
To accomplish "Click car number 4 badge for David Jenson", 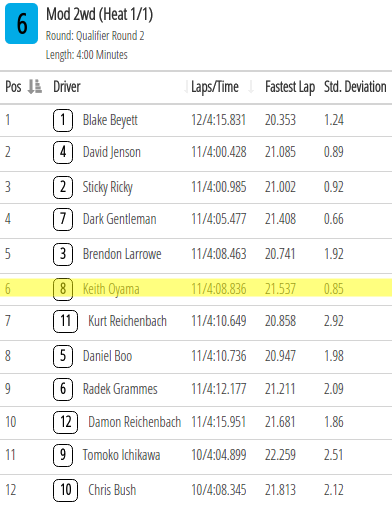I will 63,152.
